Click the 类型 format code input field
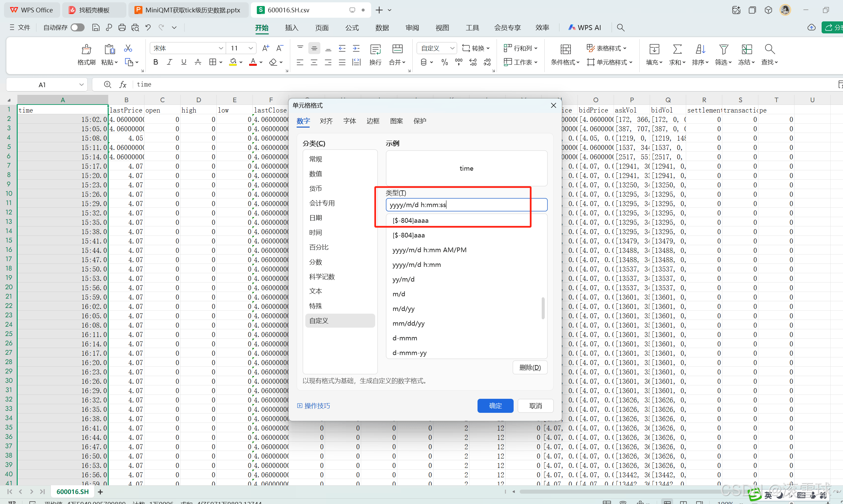Screen dimensions: 843x504 [x=466, y=205]
